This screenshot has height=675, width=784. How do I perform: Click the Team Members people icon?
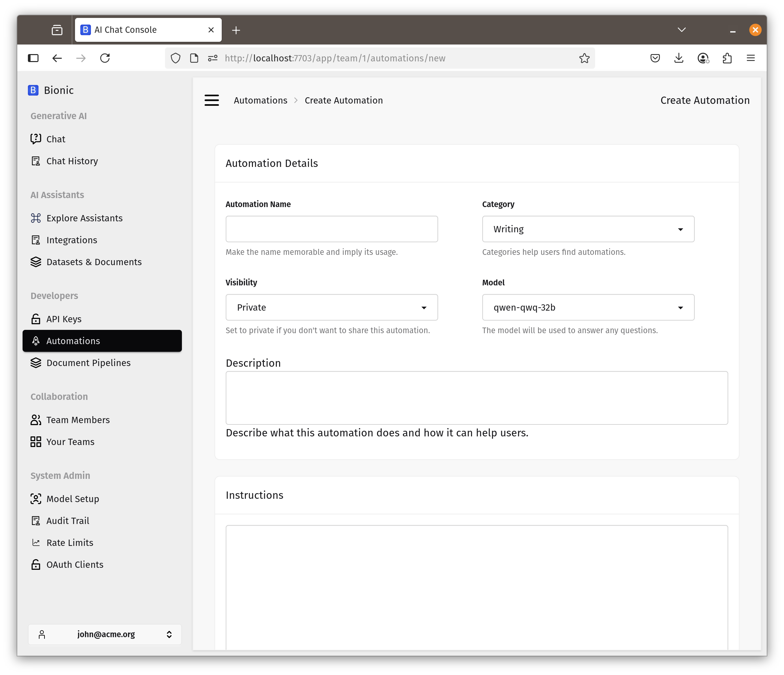coord(36,420)
